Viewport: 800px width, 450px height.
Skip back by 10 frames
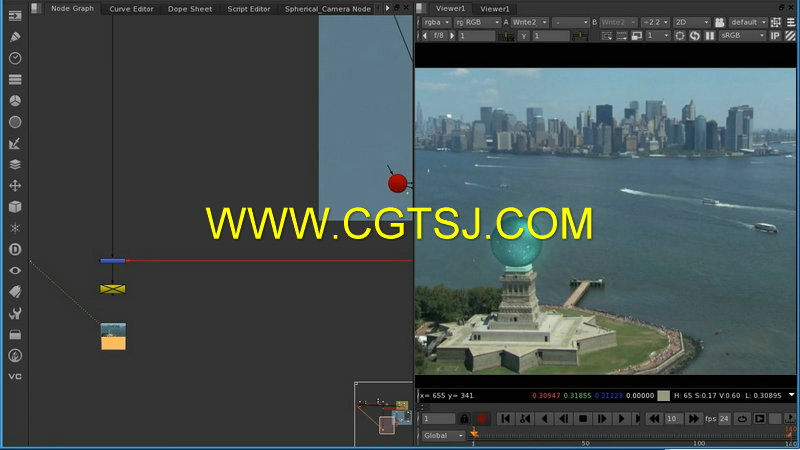pos(654,419)
